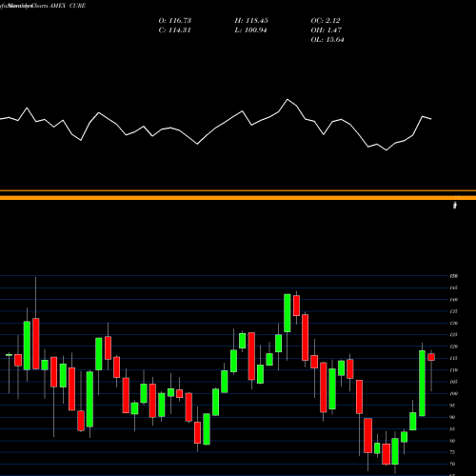The image size is (476, 476).
Task: Select the open value 'O: 116.73'
Action: tap(175, 21)
